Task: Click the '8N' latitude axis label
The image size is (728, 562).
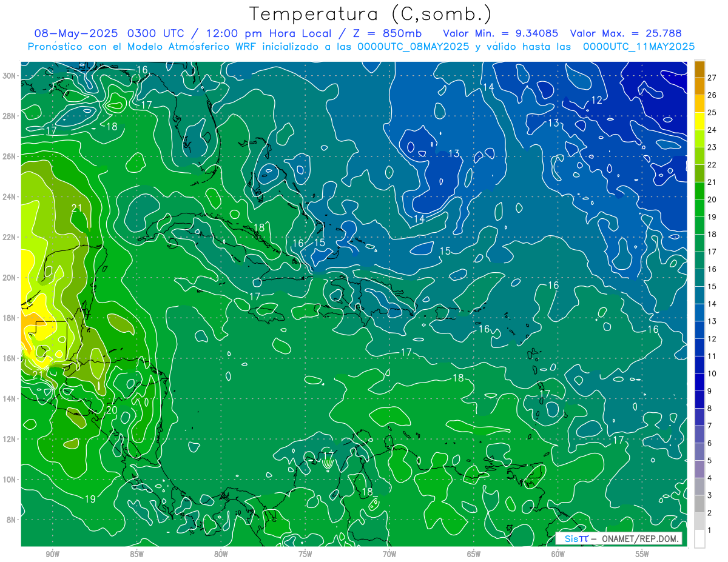Action: pos(12,520)
